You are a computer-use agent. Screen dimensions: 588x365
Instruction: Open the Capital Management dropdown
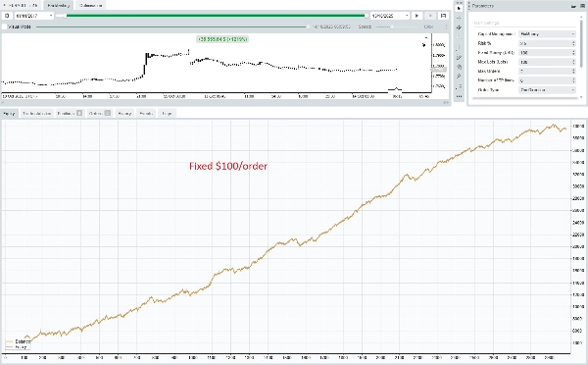pos(547,33)
